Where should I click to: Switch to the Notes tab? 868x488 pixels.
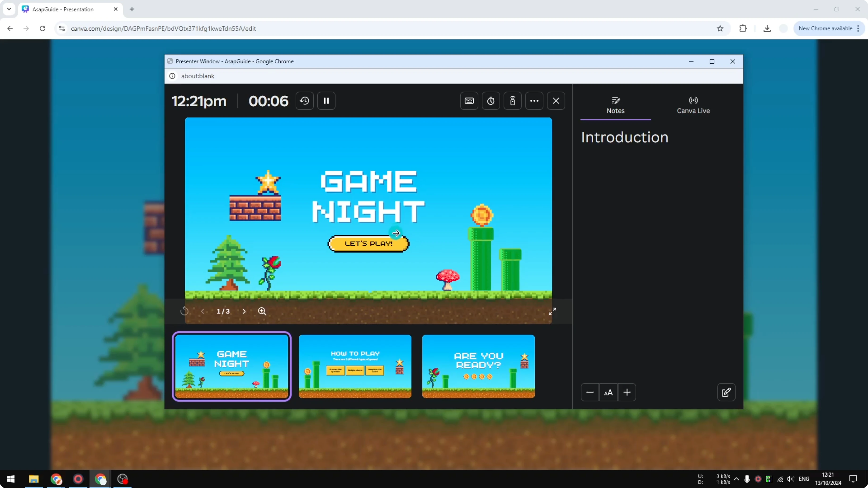pos(615,105)
